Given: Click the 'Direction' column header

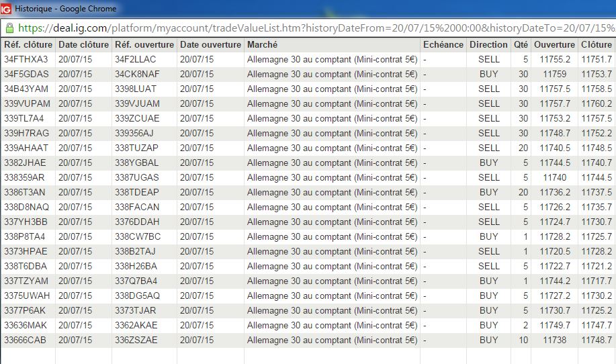Looking at the screenshot, I should (488, 45).
